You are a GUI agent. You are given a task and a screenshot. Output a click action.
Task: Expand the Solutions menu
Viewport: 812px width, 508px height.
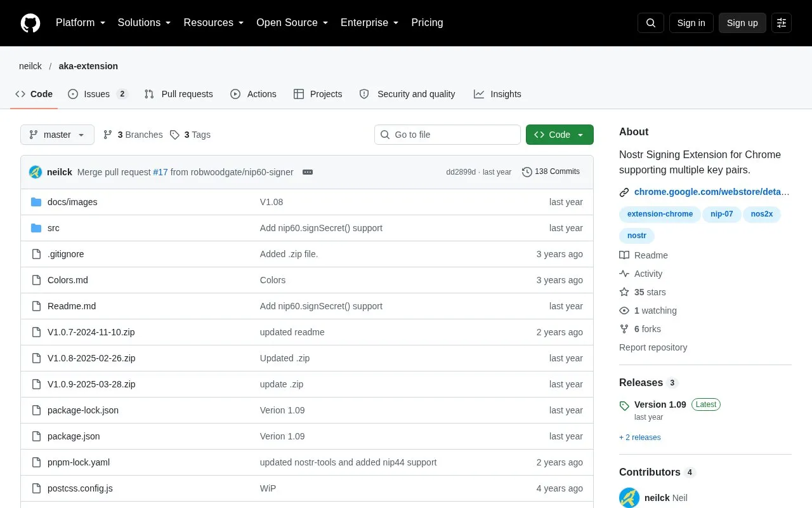pos(145,23)
